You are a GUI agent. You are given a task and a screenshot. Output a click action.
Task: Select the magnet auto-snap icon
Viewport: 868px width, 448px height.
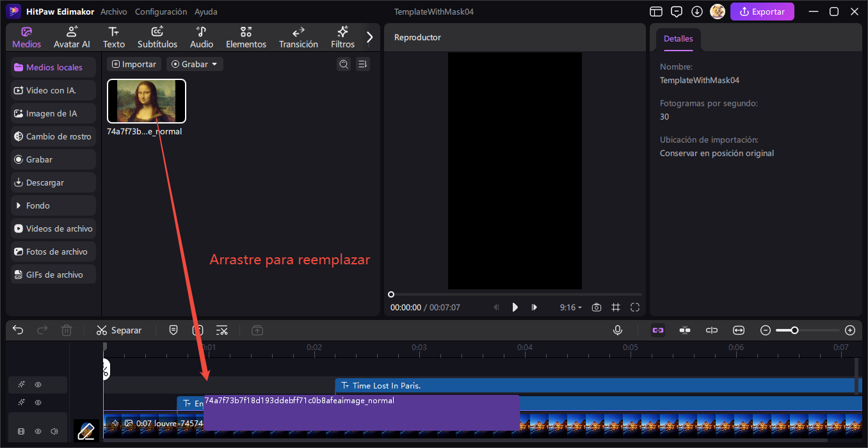[685, 330]
